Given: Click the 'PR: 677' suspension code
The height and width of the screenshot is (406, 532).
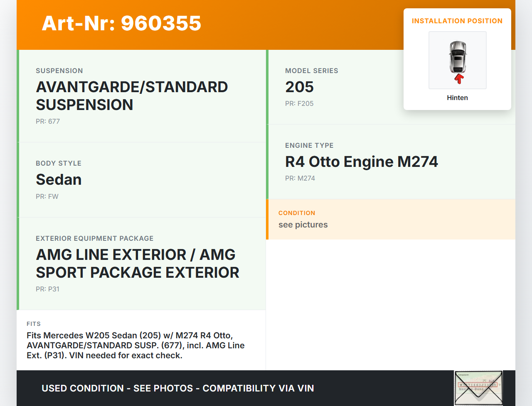Looking at the screenshot, I should point(48,121).
